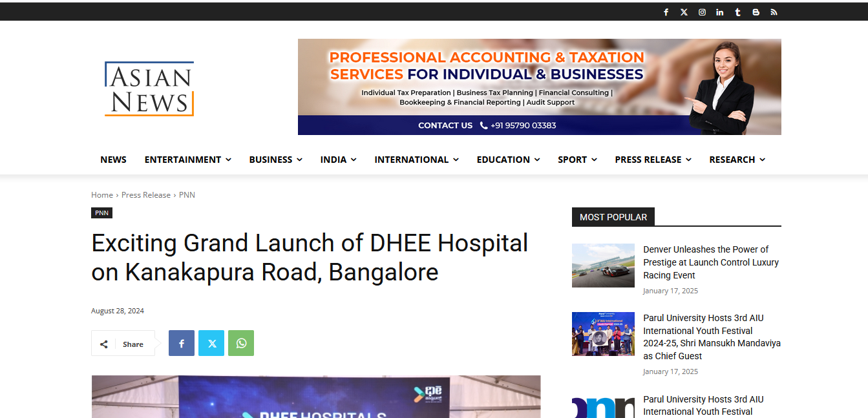This screenshot has height=418, width=868.
Task: Share the article on Facebook
Action: 181,343
